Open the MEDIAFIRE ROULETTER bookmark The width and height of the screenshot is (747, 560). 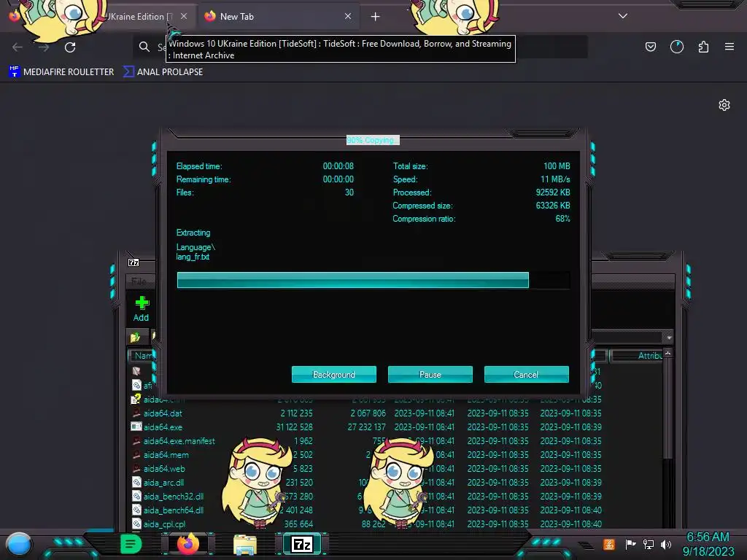(61, 72)
